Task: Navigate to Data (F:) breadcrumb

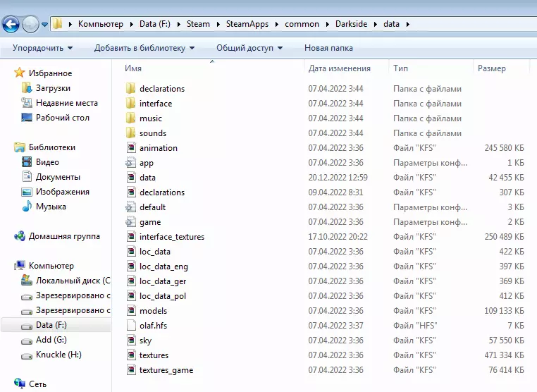Action: tap(155, 24)
